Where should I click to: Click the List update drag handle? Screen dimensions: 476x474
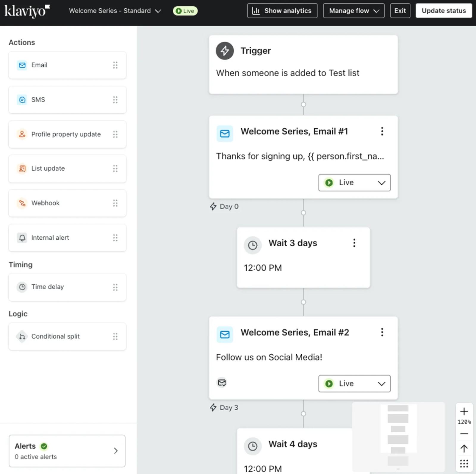[115, 169]
